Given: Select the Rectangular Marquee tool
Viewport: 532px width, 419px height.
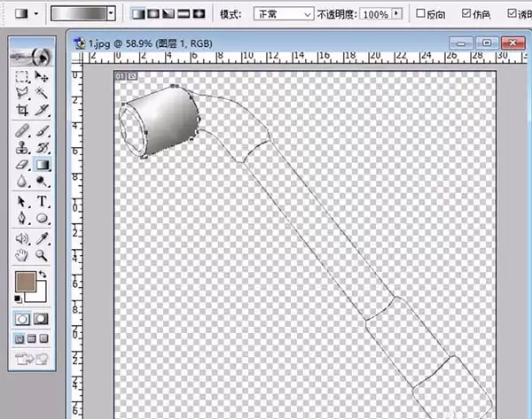Looking at the screenshot, I should click(x=22, y=76).
